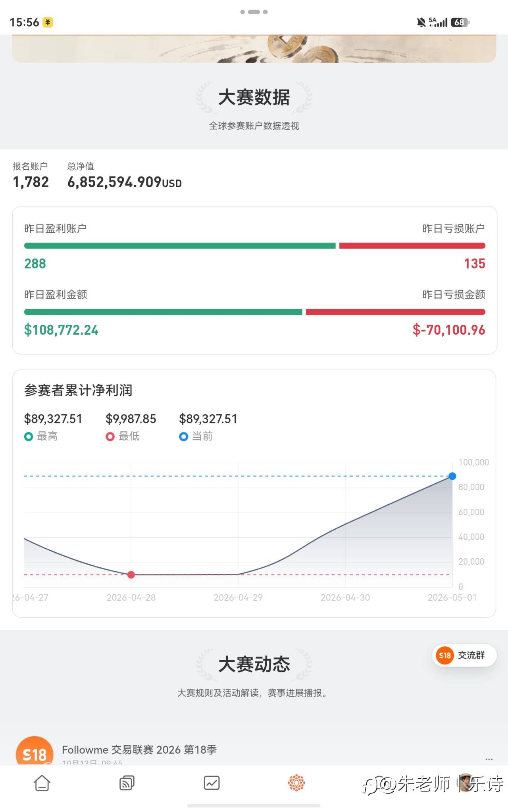The image size is (508, 812).
Task: Tap the 总净值 6,852,594.909 USD value
Action: tap(125, 182)
